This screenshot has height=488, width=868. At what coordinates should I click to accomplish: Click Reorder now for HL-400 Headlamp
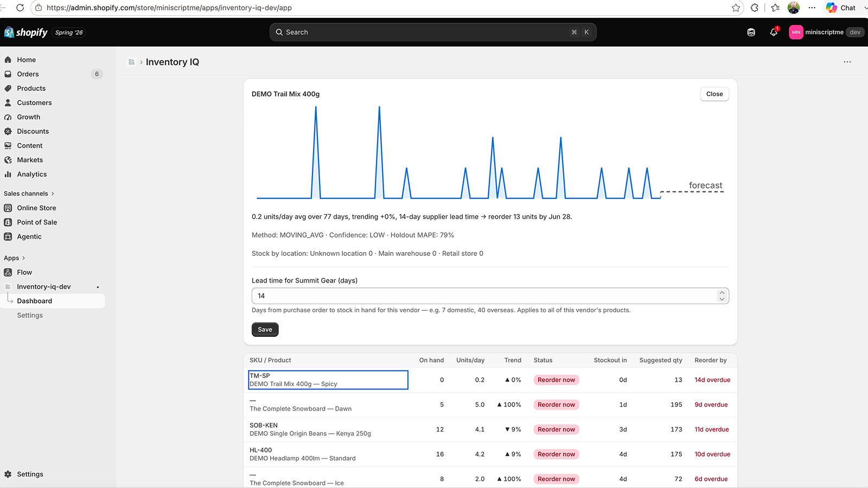556,454
